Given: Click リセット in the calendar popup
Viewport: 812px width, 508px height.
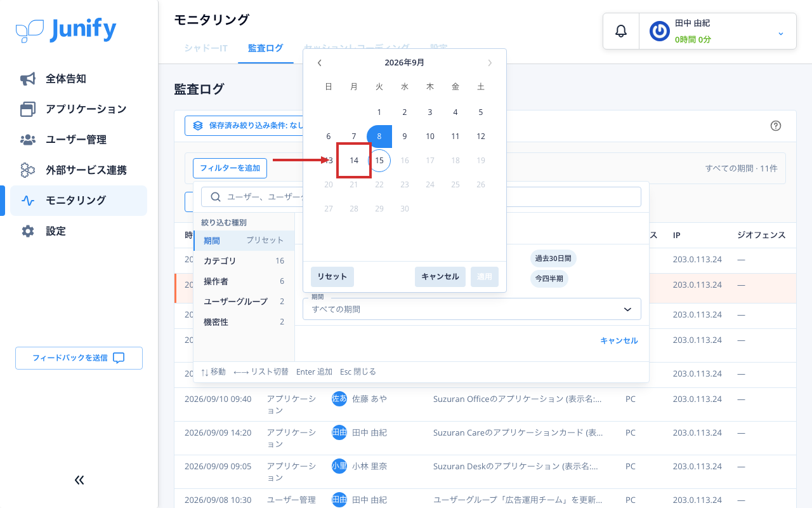Looking at the screenshot, I should click(x=332, y=277).
